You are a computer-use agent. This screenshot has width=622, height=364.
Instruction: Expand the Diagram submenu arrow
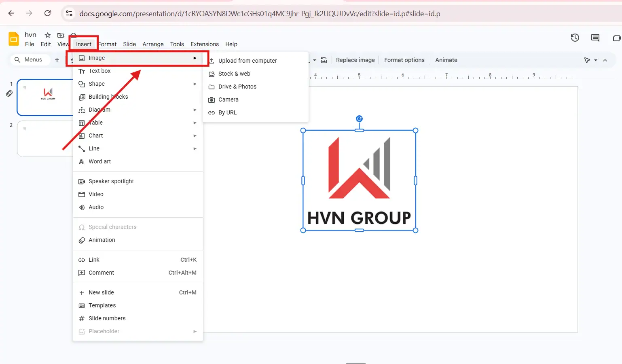pos(195,110)
